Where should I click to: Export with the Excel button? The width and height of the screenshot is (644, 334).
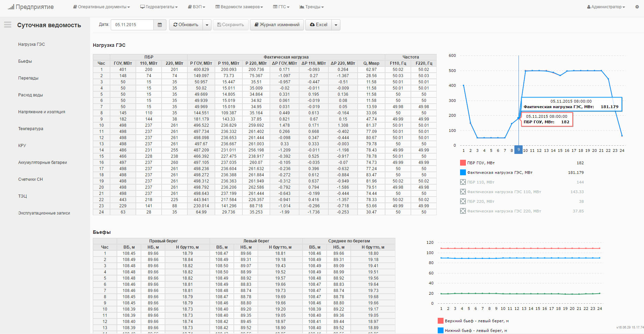click(x=318, y=25)
